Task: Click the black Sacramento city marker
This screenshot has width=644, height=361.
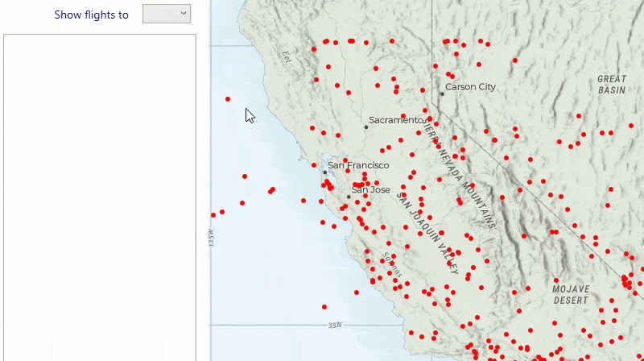Action: (366, 127)
